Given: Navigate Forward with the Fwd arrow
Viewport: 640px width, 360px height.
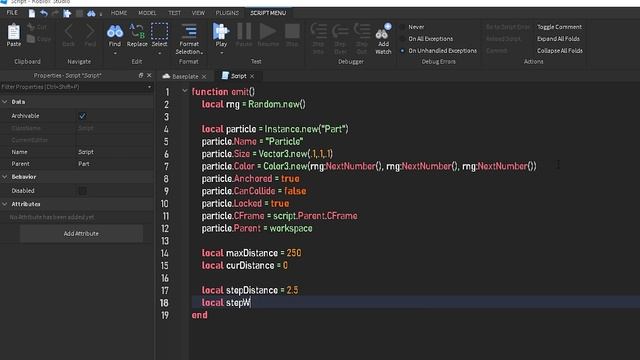Looking at the screenshot, I should click(90, 32).
